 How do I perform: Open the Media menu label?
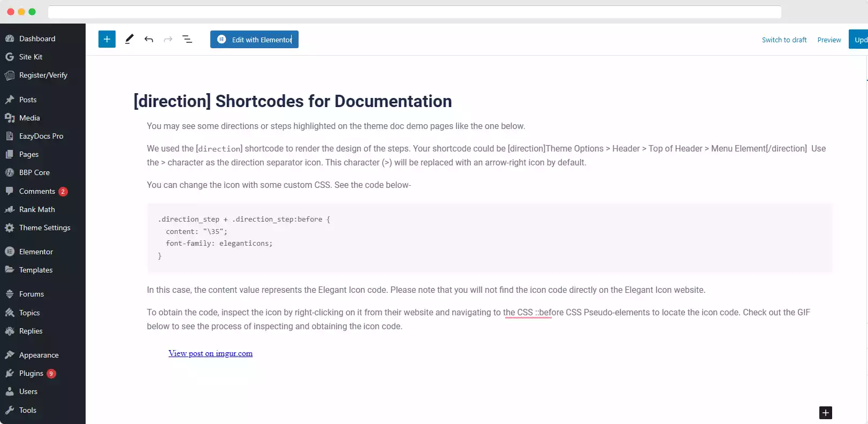tap(29, 118)
